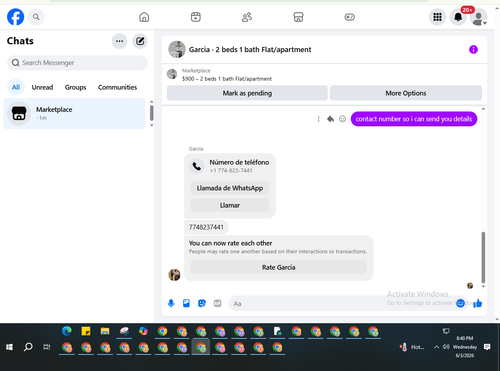500x371 pixels.
Task: Open Windows notification center icon
Action: point(487,347)
